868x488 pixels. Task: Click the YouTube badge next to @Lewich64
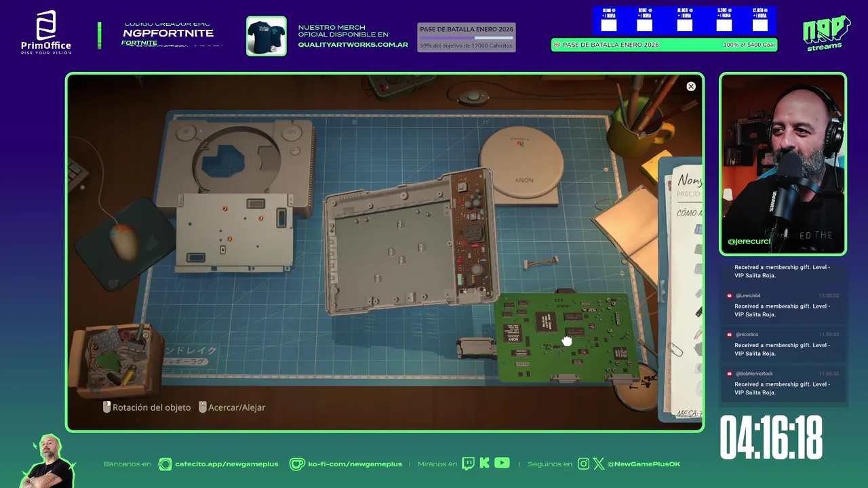coord(730,296)
